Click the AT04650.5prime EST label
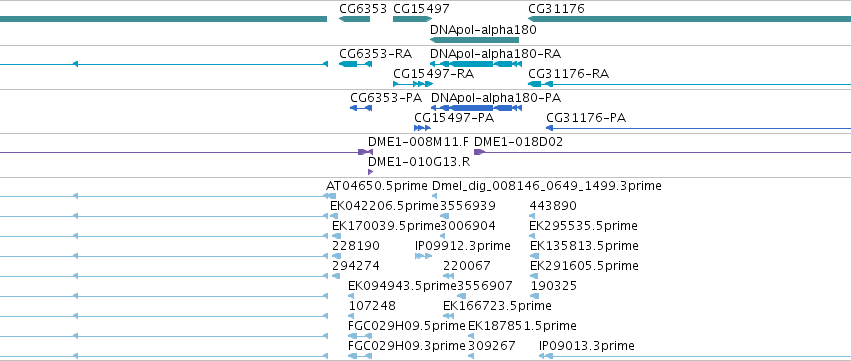 [x=377, y=186]
